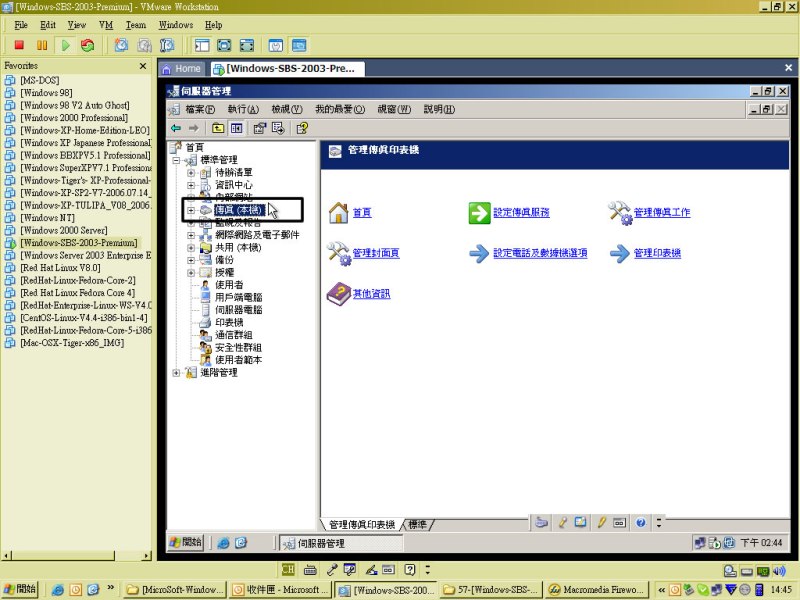Click the green arrow icon for 設定傳真服務
This screenshot has width=800, height=600.
point(479,213)
